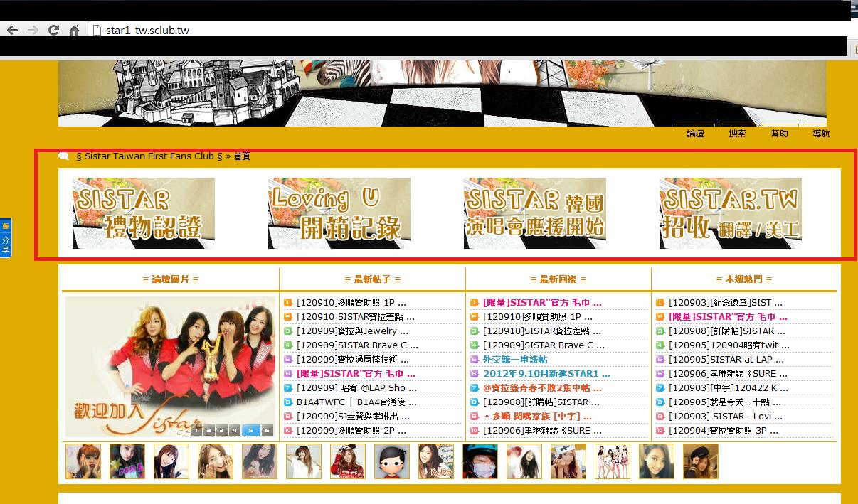Click the speech bubble icon beside breadcrumb

[64, 156]
